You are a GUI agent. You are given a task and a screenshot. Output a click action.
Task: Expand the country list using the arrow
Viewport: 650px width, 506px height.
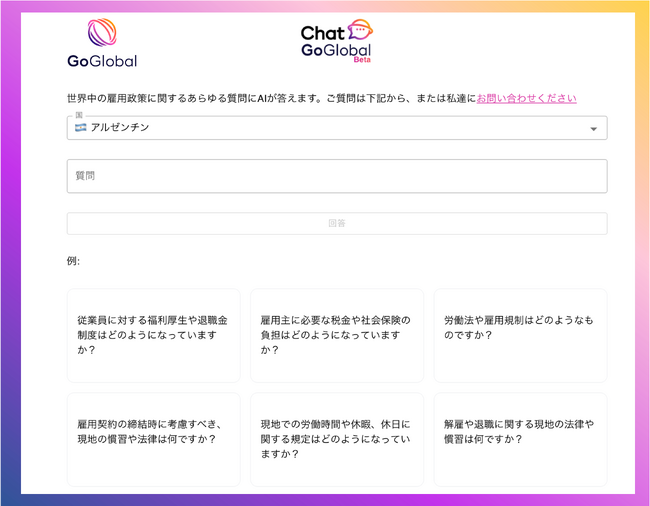[593, 129]
